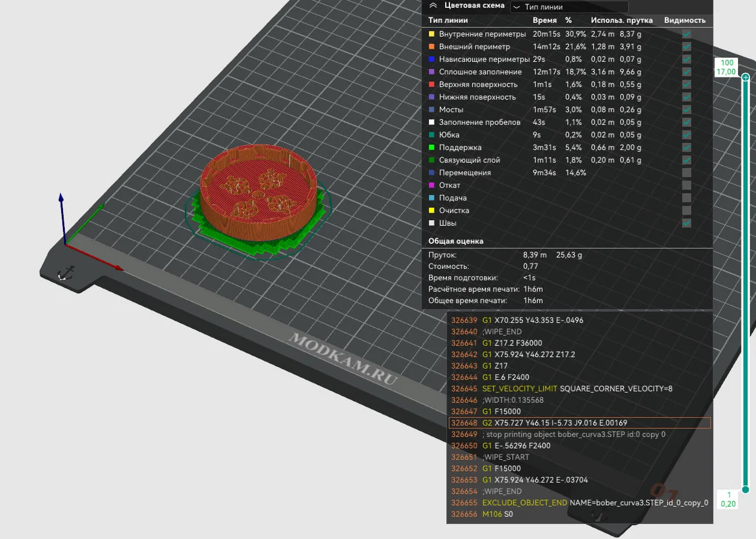
Task: Toggle visibility of Внешний периметр
Action: point(686,47)
